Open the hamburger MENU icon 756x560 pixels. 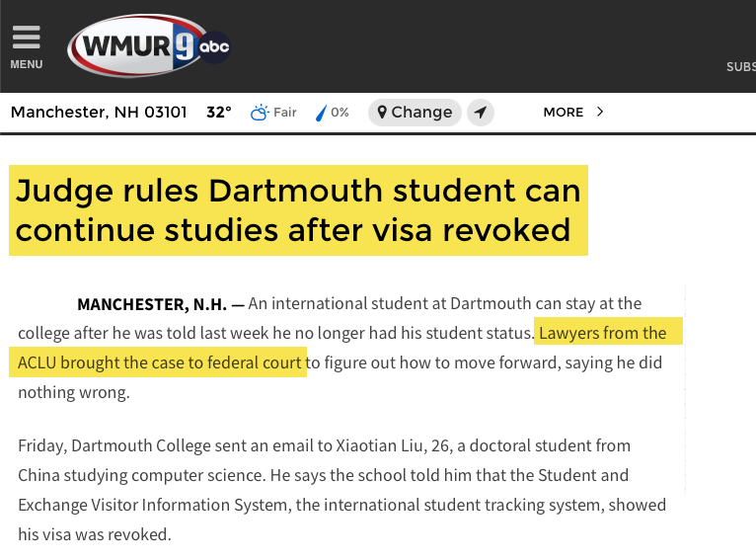pyautogui.click(x=26, y=38)
